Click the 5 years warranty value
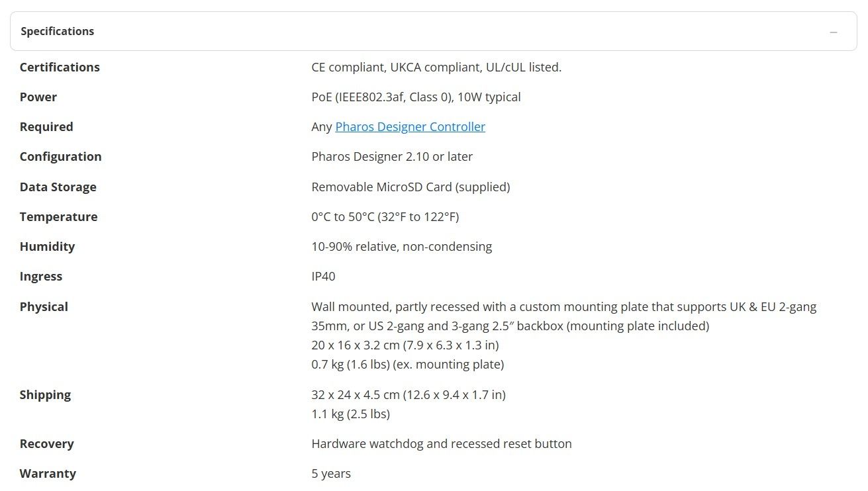The height and width of the screenshot is (491, 868). 331,473
